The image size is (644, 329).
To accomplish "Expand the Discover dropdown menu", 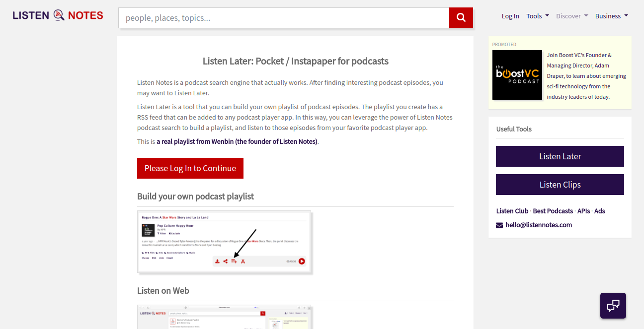I will [572, 16].
